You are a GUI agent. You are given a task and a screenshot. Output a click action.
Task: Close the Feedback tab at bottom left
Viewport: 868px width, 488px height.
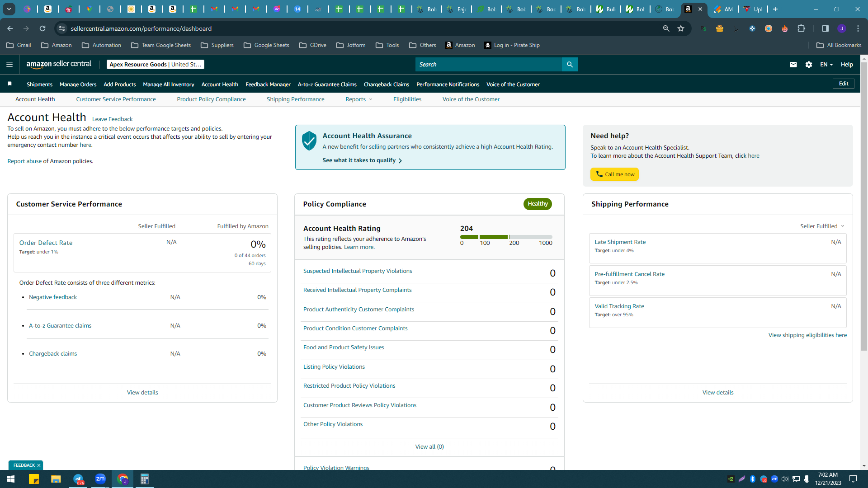point(39,465)
